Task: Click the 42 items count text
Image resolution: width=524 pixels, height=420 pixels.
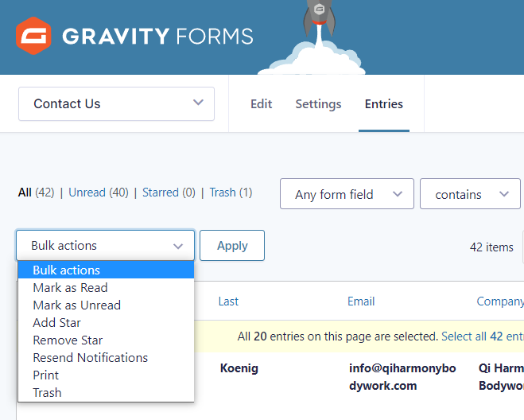Action: (491, 247)
